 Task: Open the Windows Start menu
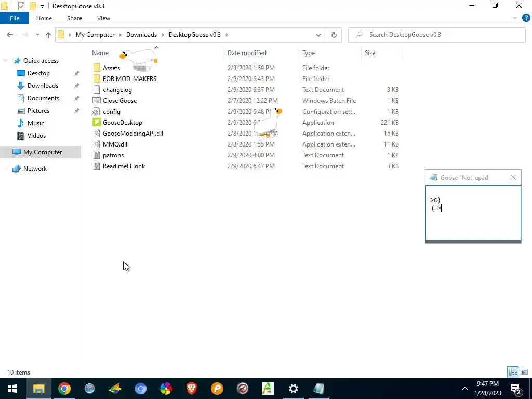[x=12, y=389]
